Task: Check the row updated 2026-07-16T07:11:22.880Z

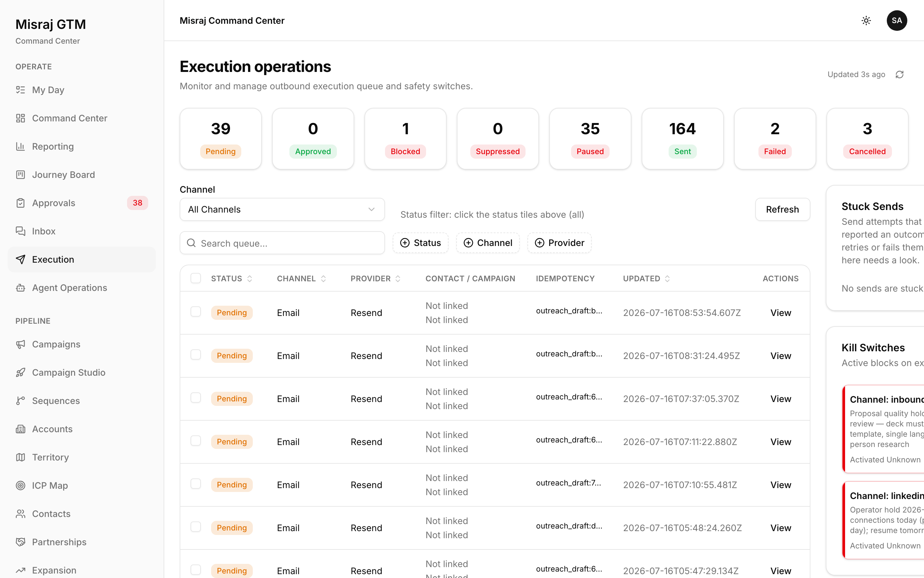Action: click(x=195, y=441)
